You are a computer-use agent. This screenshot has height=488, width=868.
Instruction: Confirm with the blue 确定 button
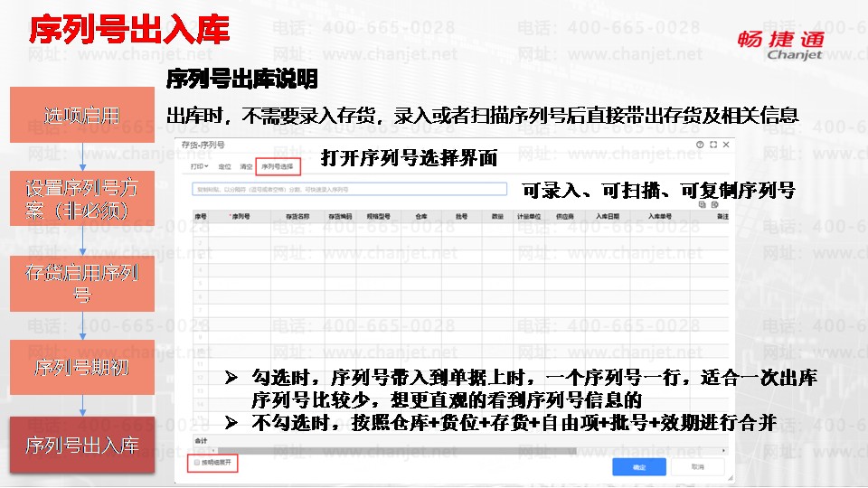tap(639, 467)
